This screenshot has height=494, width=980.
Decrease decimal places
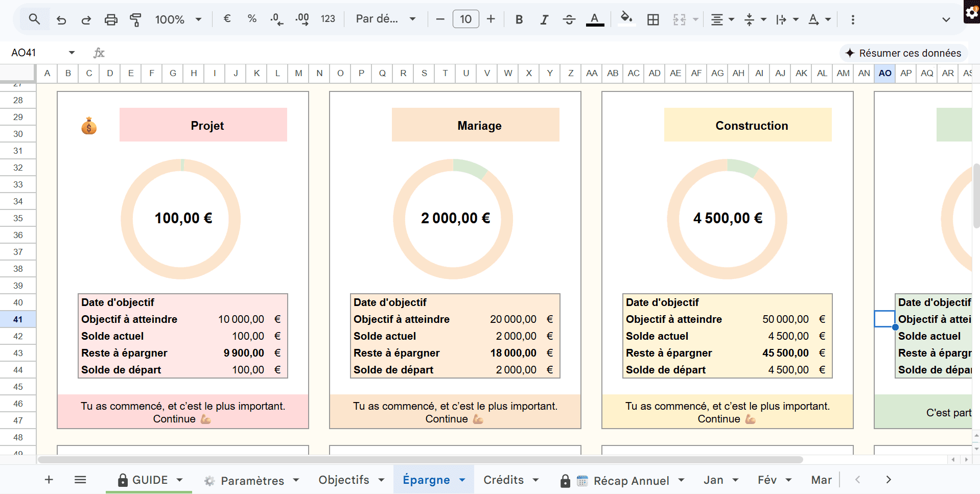click(277, 19)
